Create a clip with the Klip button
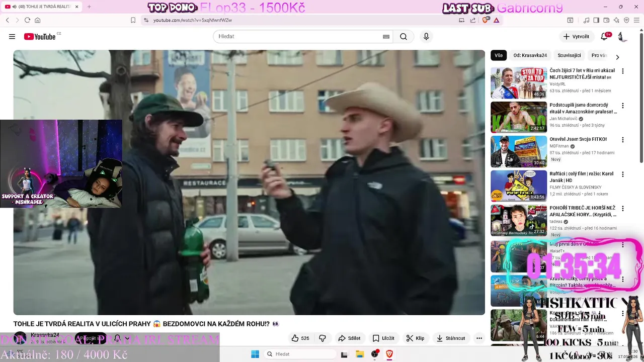The image size is (644, 362). click(416, 338)
